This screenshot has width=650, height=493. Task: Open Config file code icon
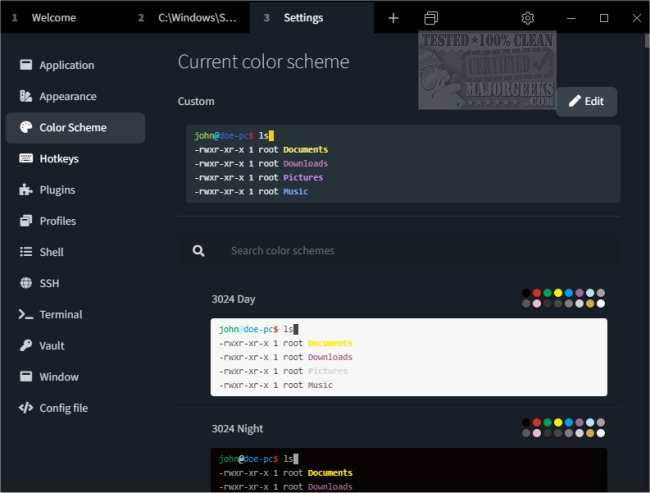26,408
